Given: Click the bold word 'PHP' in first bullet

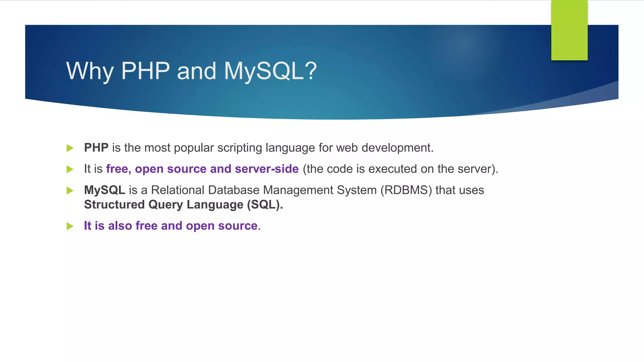Looking at the screenshot, I should click(x=96, y=148).
